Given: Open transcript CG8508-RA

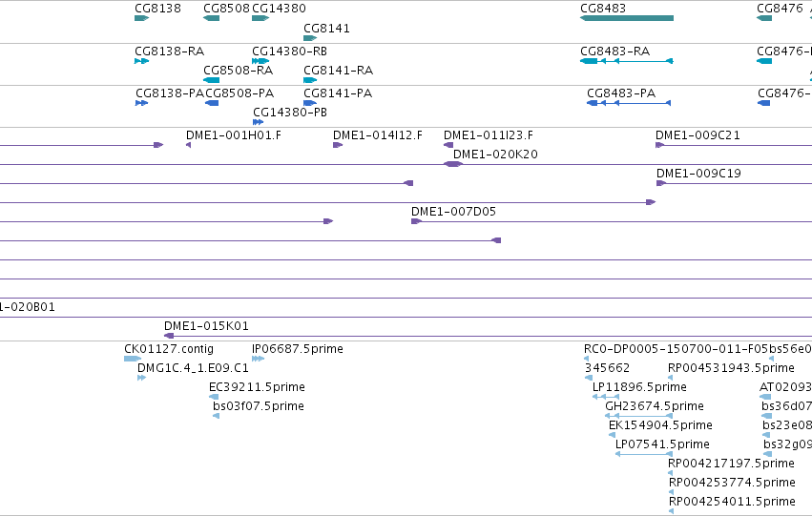Looking at the screenshot, I should (x=238, y=71).
